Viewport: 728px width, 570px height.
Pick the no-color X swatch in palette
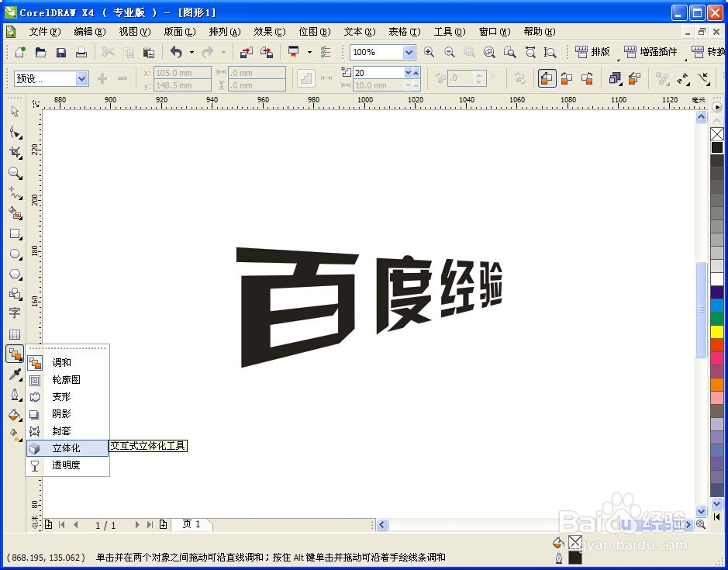pos(717,134)
